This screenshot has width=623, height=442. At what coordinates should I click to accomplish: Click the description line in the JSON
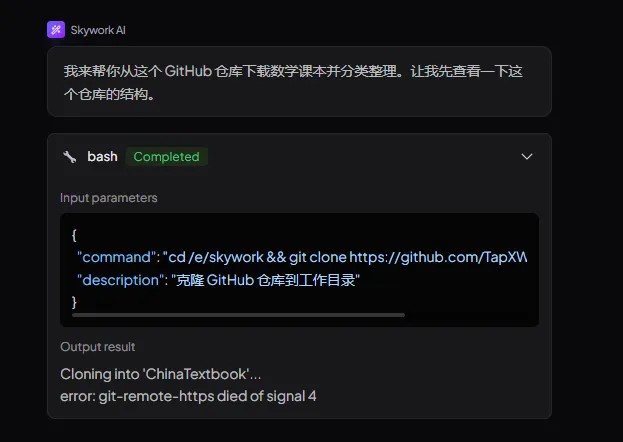point(219,280)
